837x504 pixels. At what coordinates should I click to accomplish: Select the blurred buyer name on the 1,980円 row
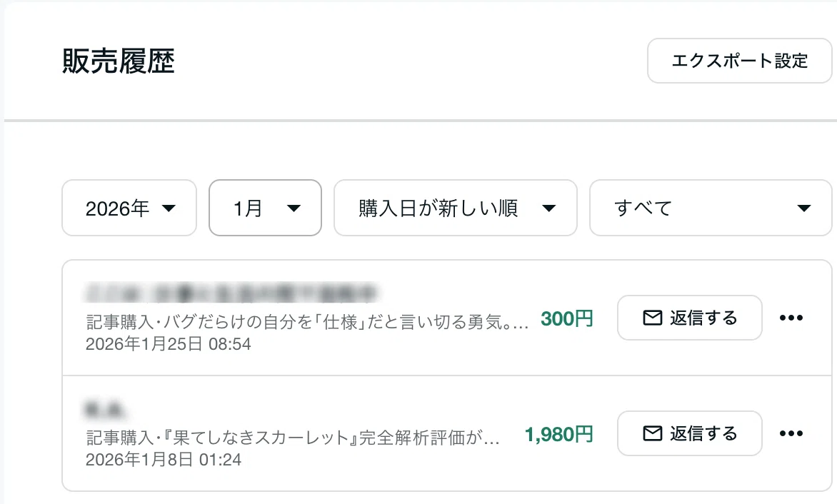pos(105,410)
